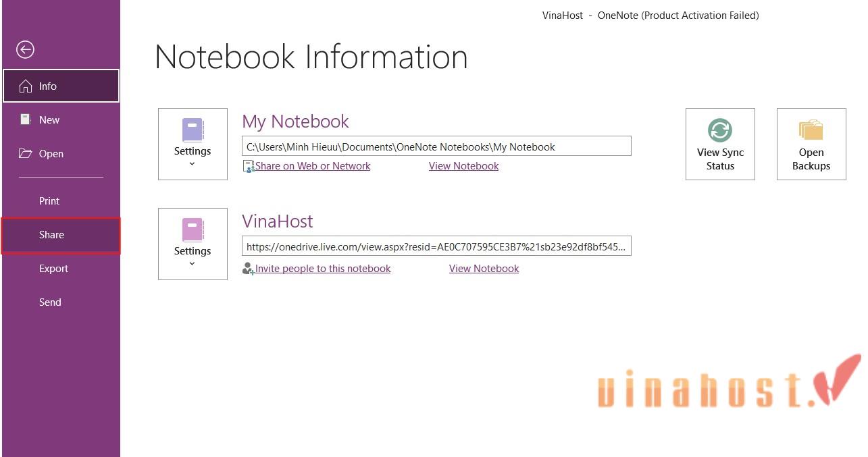Click the Open Backups button label
The image size is (868, 457).
click(811, 159)
